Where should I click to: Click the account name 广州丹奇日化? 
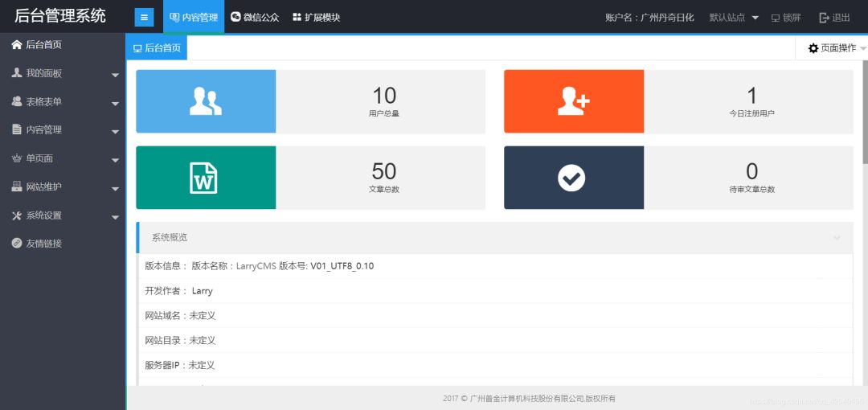667,18
